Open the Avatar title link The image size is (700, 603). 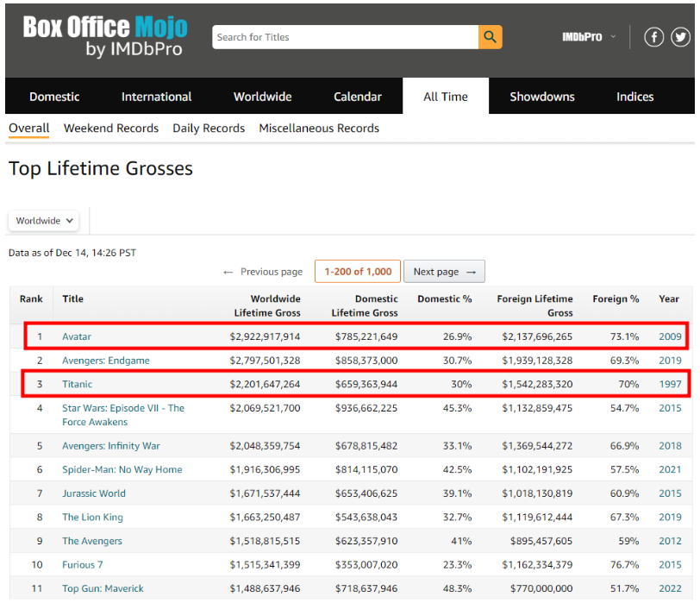(77, 336)
